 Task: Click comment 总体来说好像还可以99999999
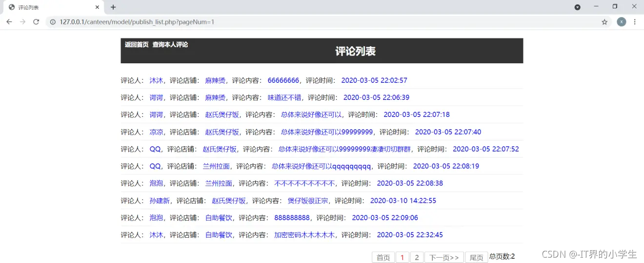(327, 132)
